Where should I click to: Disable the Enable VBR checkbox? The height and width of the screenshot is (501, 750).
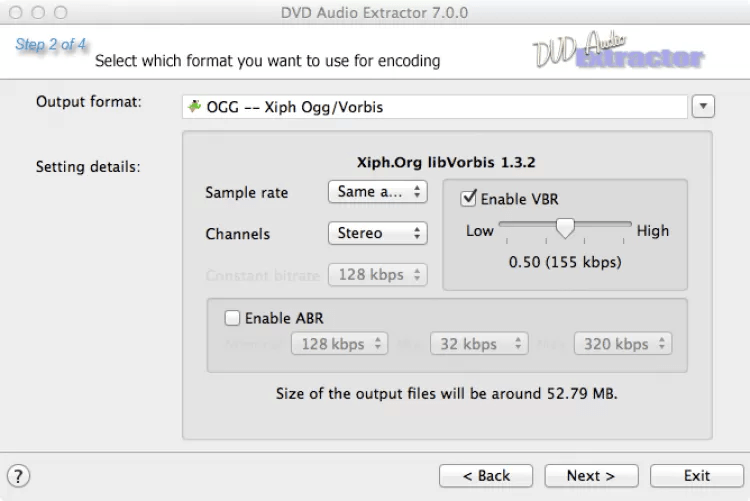pyautogui.click(x=468, y=199)
